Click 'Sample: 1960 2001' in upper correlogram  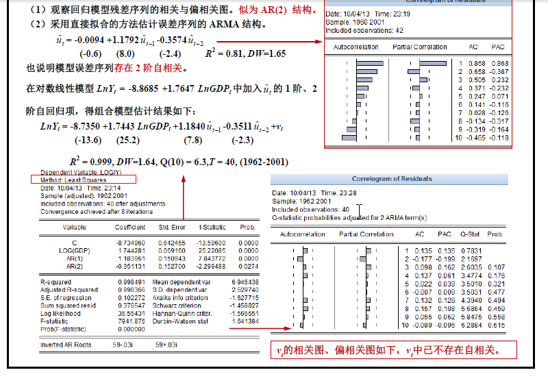pyautogui.click(x=355, y=23)
